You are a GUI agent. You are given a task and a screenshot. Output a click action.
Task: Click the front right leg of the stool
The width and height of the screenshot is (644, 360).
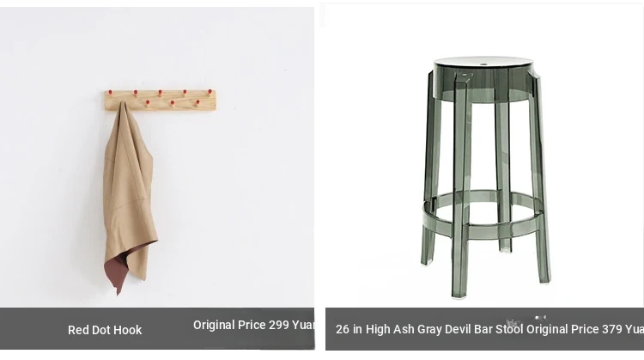click(x=540, y=180)
